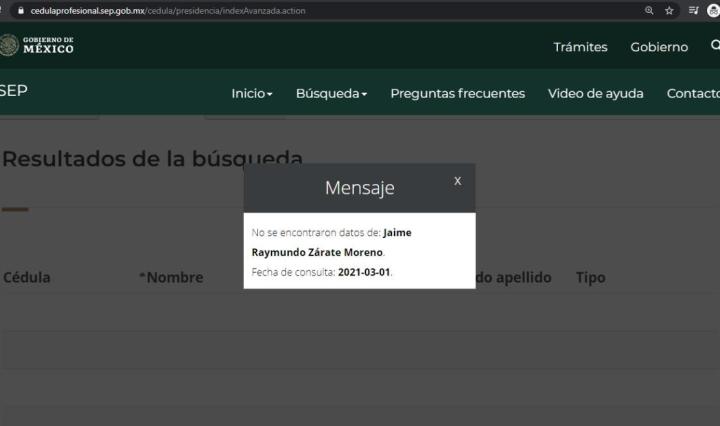Open the Video de ayuda menu item

pyautogui.click(x=595, y=94)
